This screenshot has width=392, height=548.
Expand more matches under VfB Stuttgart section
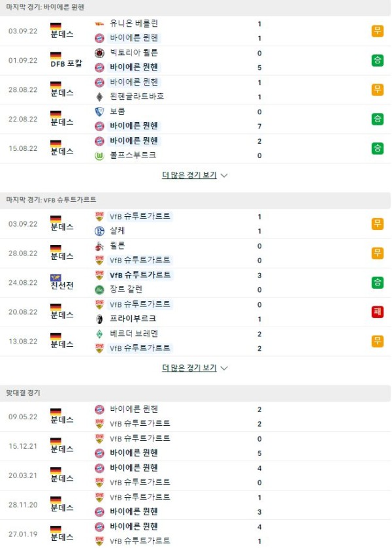(189, 368)
